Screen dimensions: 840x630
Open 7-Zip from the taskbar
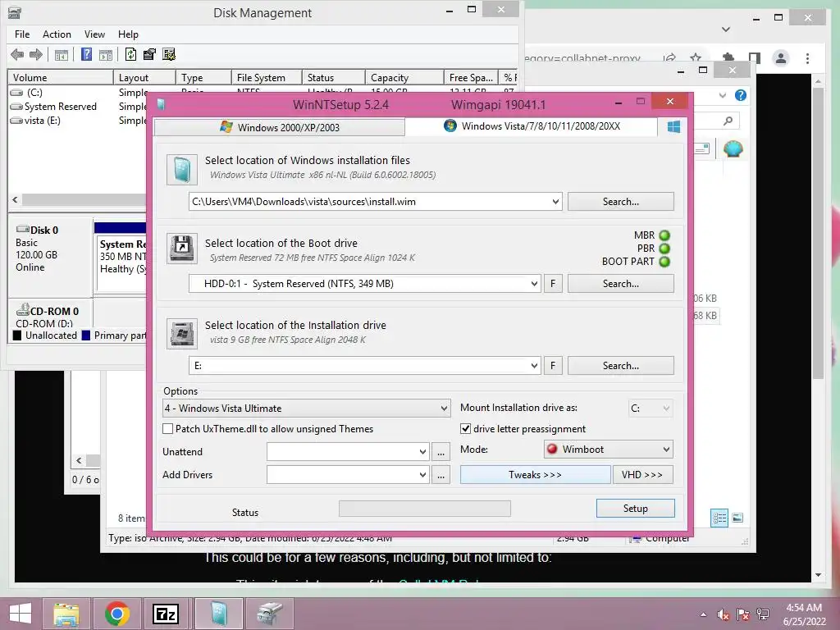[x=166, y=614]
